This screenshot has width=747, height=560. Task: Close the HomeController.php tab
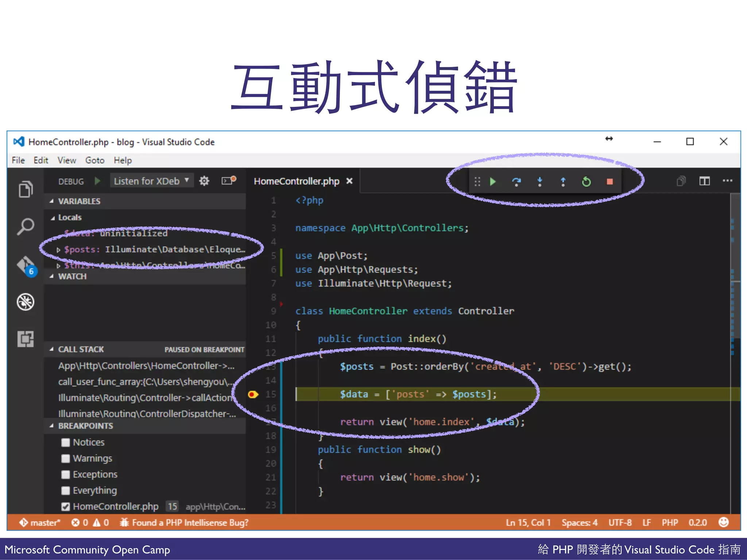(x=349, y=181)
